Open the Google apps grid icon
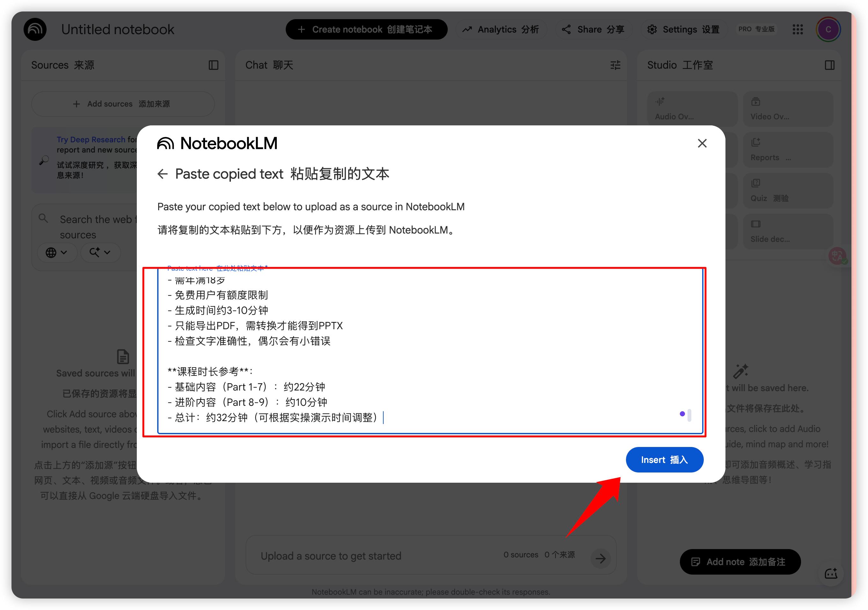The width and height of the screenshot is (868, 610). (798, 29)
